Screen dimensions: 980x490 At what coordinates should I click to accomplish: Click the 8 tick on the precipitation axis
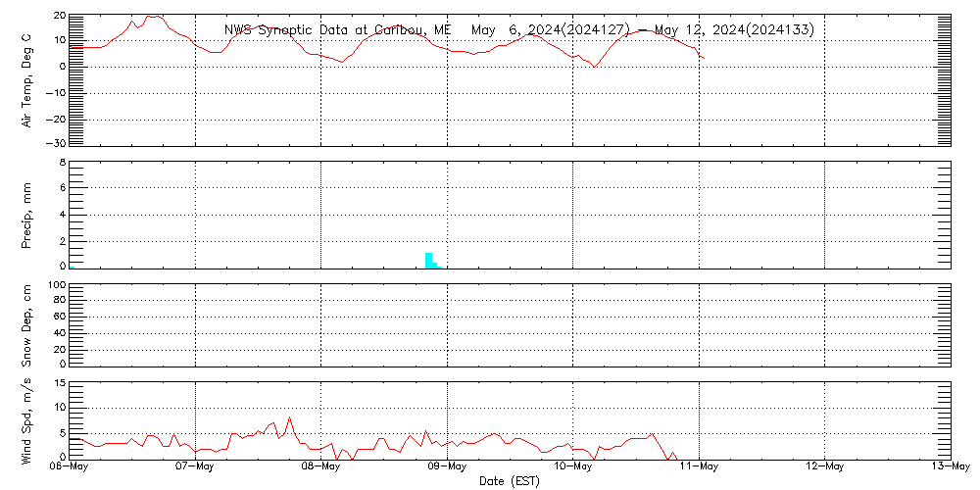(x=61, y=162)
